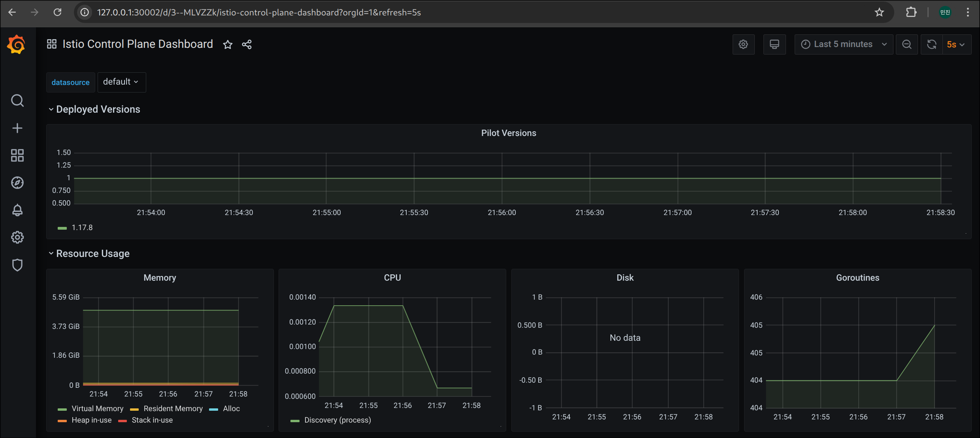Toggle the Stack in-use legend series
980x438 pixels.
pyautogui.click(x=152, y=420)
